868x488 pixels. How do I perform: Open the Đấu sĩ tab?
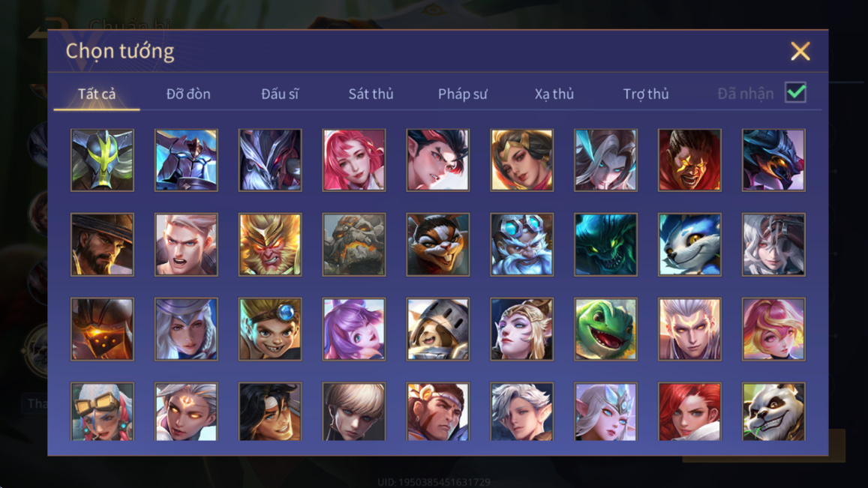click(280, 94)
